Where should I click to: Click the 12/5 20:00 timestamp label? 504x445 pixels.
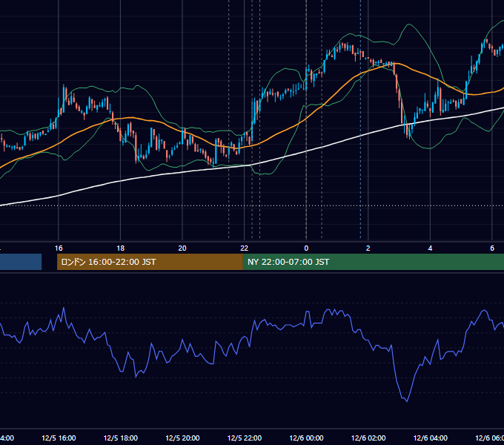182,438
